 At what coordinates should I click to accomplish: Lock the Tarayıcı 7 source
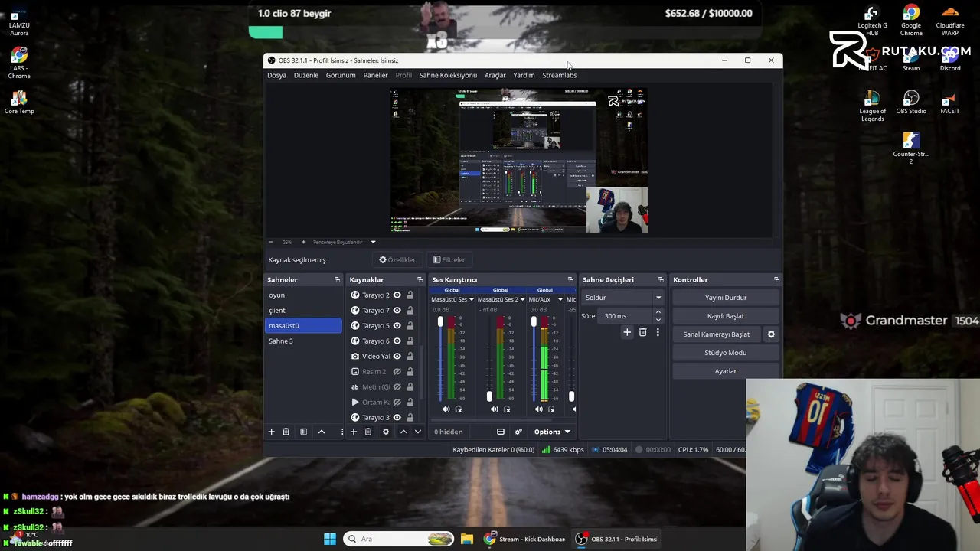point(410,311)
